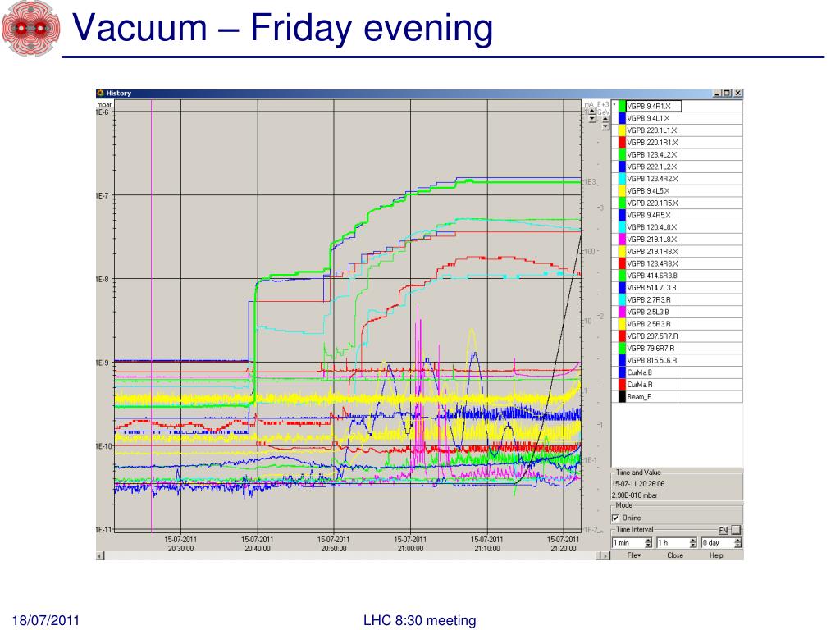Click the 2.90E-010 mbar value readout
840x630 pixels.
pos(635,495)
